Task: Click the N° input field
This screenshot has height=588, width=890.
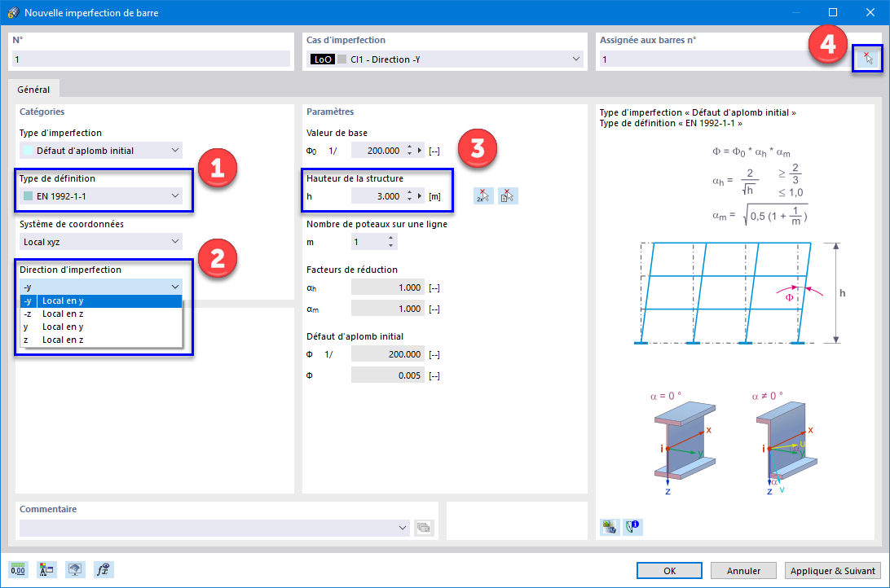Action: 151,59
